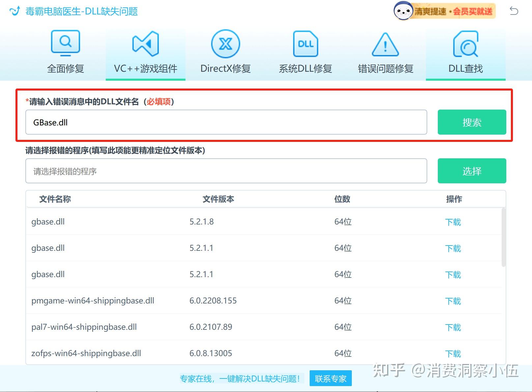
Task: Download pmgame-win64-shippingbase.dll
Action: 453,301
